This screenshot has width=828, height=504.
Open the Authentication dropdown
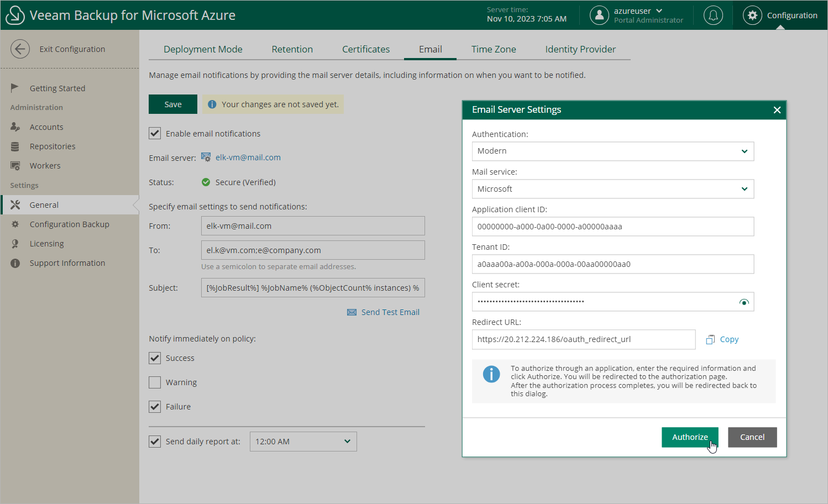(612, 151)
